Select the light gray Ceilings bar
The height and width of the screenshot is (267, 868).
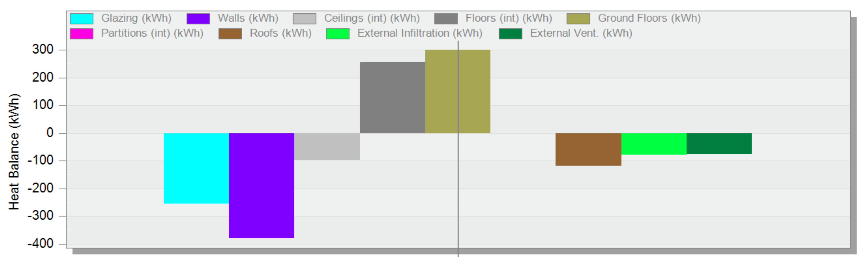327,146
